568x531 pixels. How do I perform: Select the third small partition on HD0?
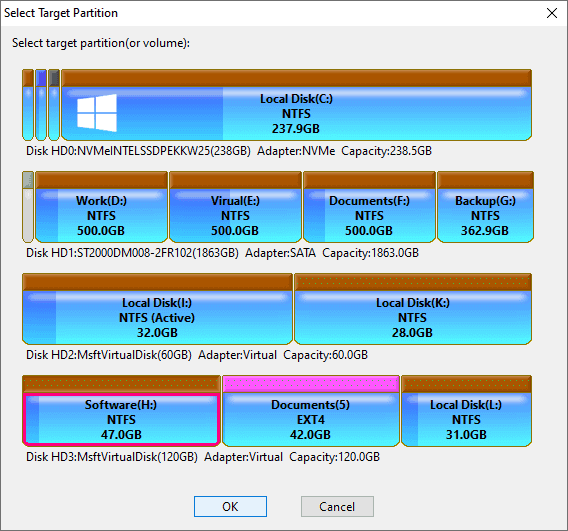click(x=54, y=105)
